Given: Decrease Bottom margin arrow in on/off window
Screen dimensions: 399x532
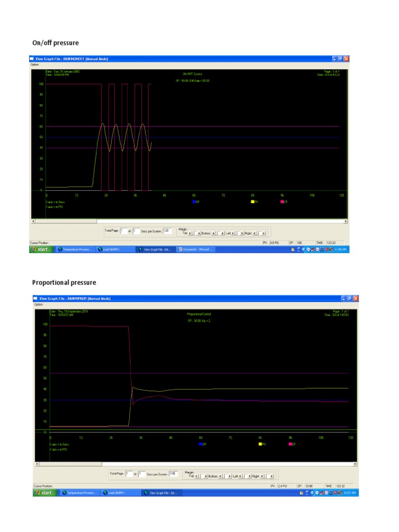Looking at the screenshot, I should click(x=213, y=233).
